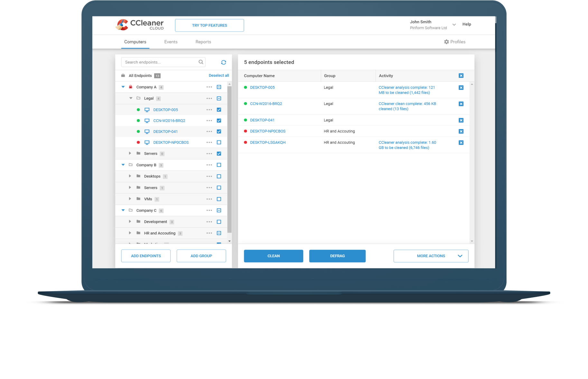This screenshot has height=379, width=588.
Task: Collapse the Legal group tree
Action: tap(131, 98)
